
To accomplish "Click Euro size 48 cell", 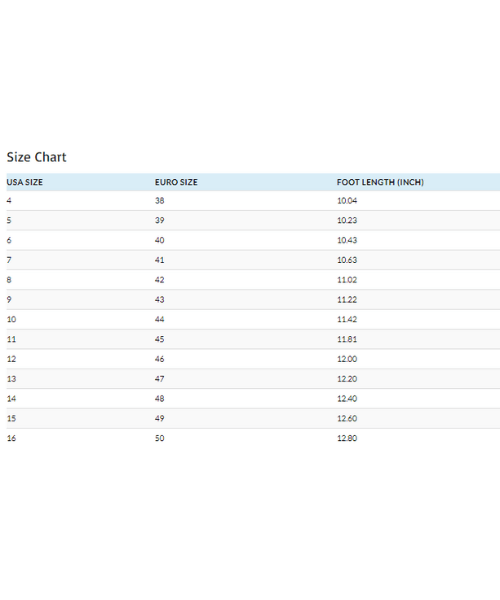I will point(160,399).
